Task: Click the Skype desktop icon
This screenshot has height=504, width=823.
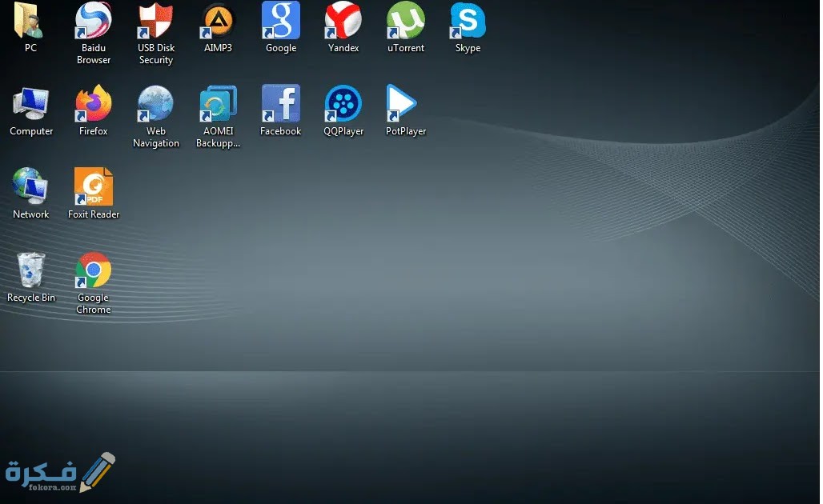Action: (x=468, y=22)
